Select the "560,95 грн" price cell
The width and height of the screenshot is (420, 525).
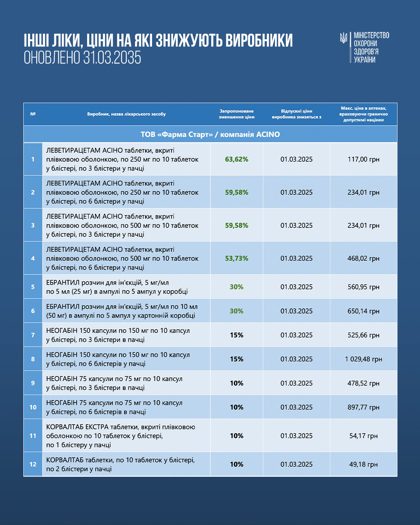[364, 287]
